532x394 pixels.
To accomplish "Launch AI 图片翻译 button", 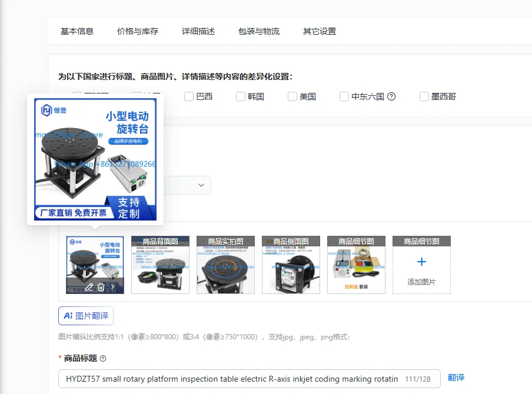I will [x=86, y=316].
